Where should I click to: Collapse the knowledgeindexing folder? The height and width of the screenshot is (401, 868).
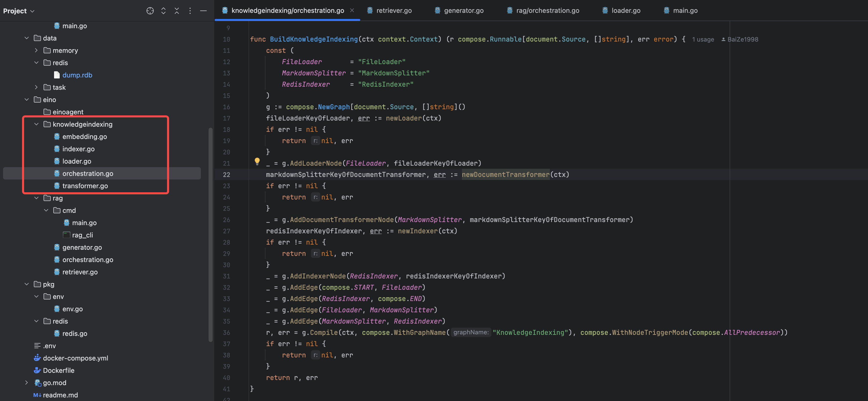point(36,124)
